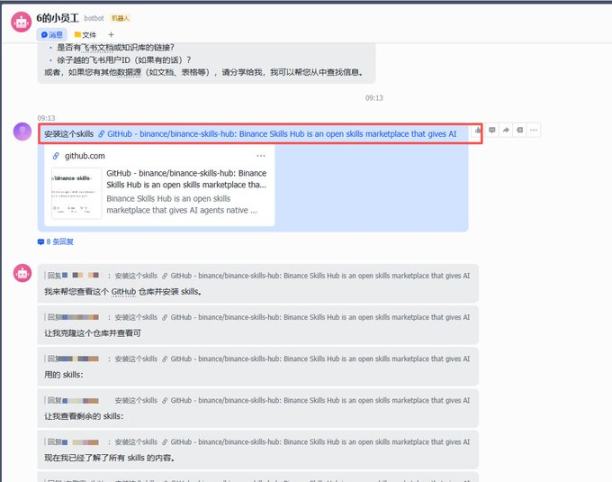Click the icon right of the forward arrow
The image size is (612, 482).
tap(520, 130)
